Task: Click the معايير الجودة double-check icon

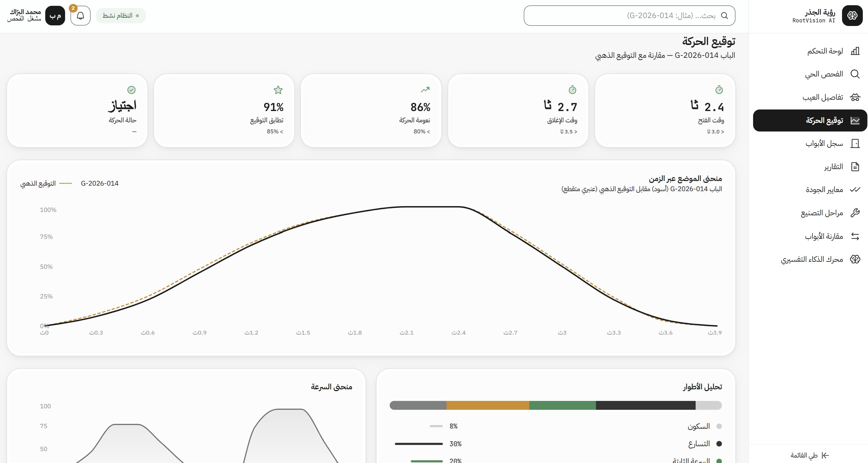Action: click(855, 190)
